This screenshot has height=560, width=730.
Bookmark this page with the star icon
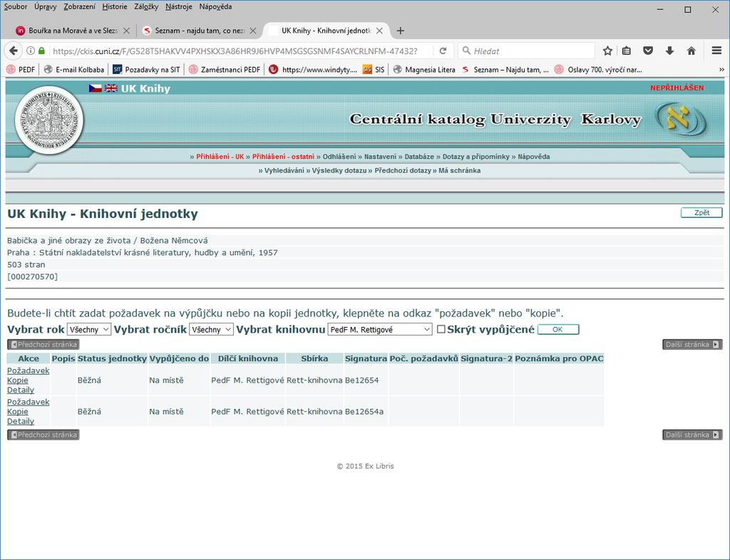(607, 51)
